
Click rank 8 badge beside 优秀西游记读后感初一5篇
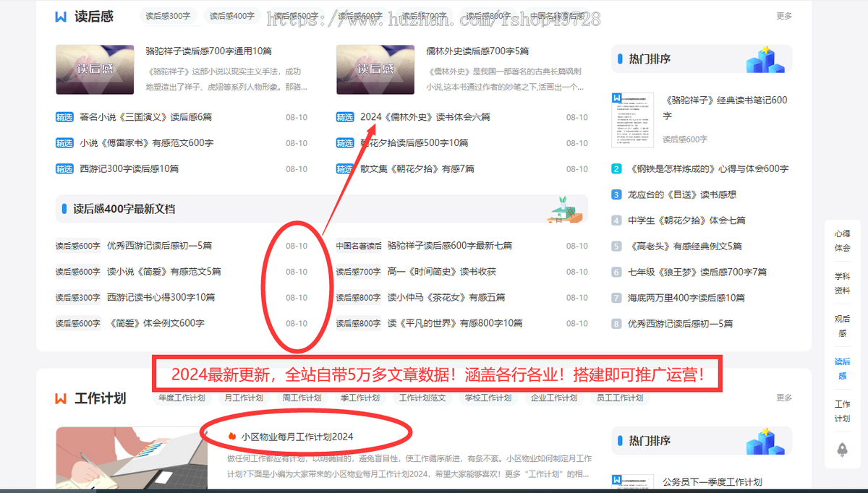click(x=616, y=324)
